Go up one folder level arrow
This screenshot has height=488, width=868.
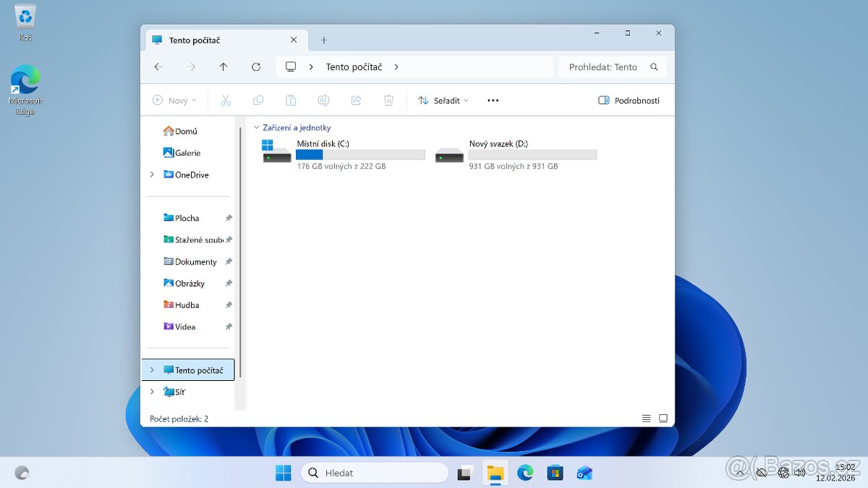(x=224, y=67)
